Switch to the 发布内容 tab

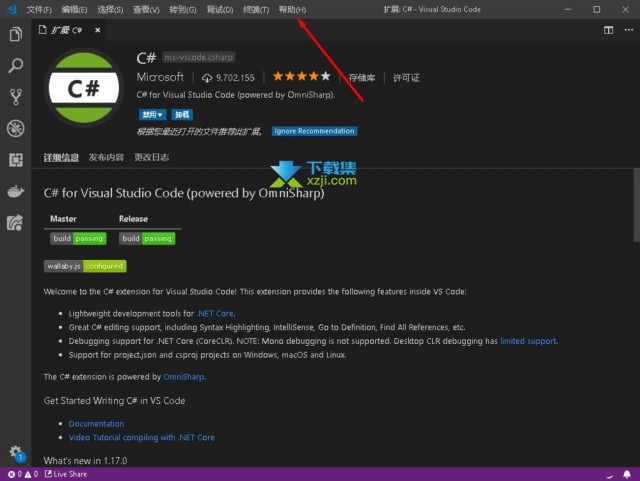(x=106, y=157)
